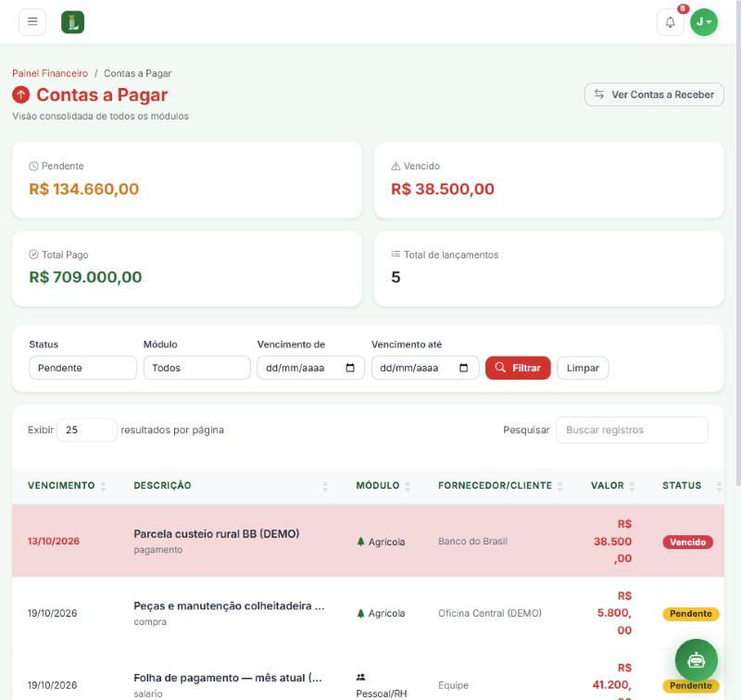Open the notifications bell

coord(670,22)
